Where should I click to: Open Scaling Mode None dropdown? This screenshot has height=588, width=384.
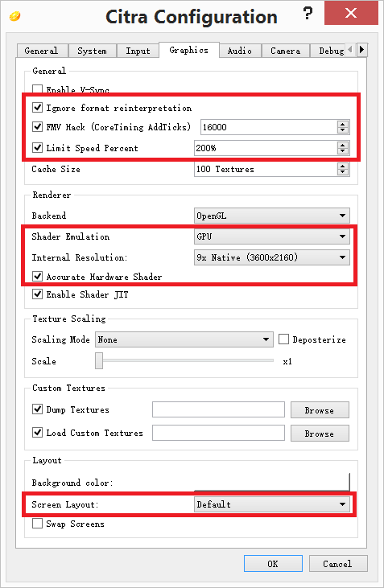[184, 339]
